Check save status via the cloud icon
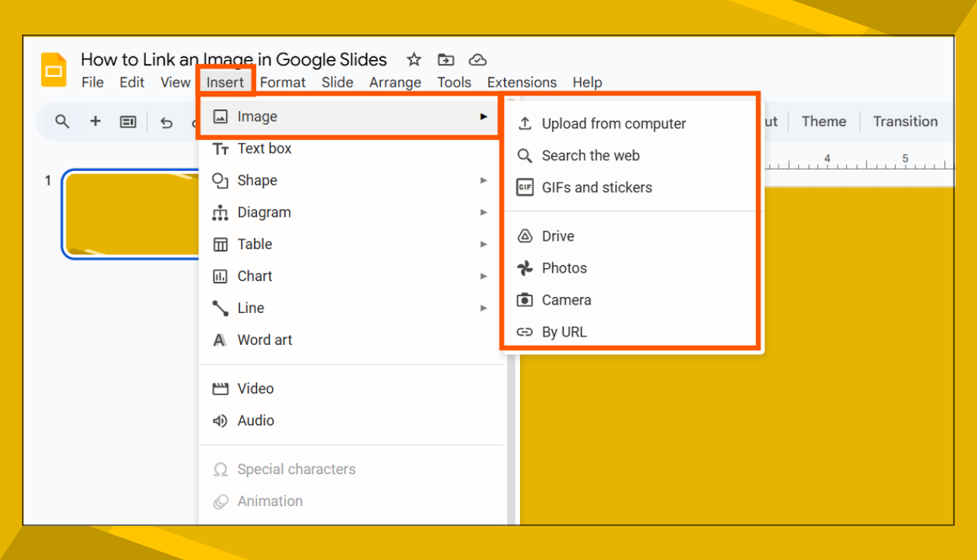 477,59
